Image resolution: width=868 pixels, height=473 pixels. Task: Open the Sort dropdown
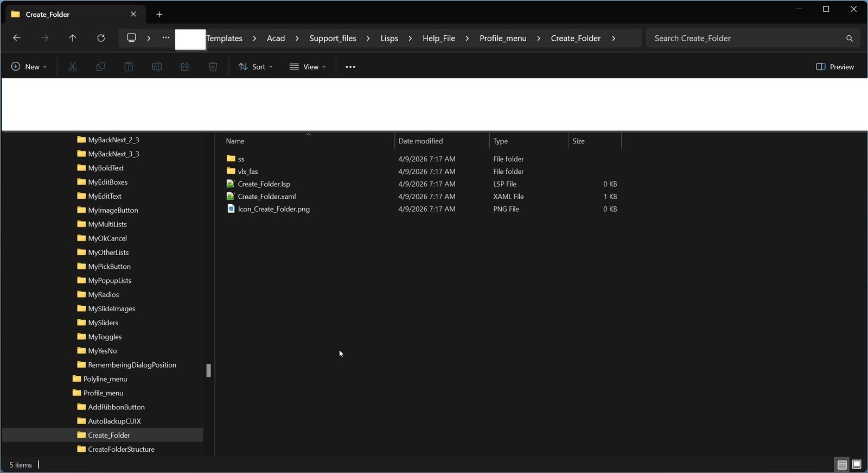click(x=256, y=67)
